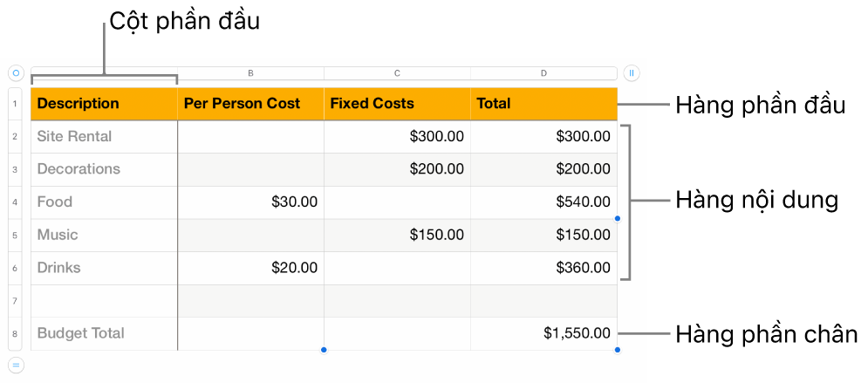Click the add columns handle icon
The width and height of the screenshot is (868, 383).
tap(632, 73)
